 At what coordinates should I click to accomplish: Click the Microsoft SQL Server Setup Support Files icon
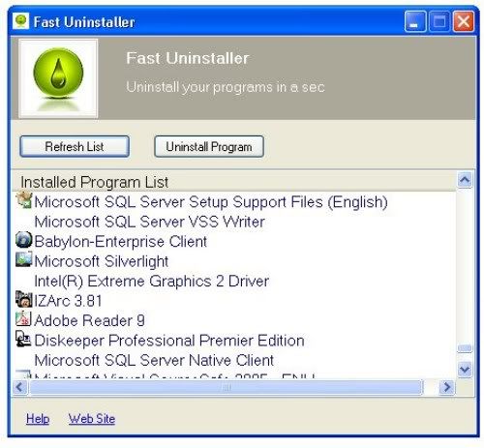[24, 200]
